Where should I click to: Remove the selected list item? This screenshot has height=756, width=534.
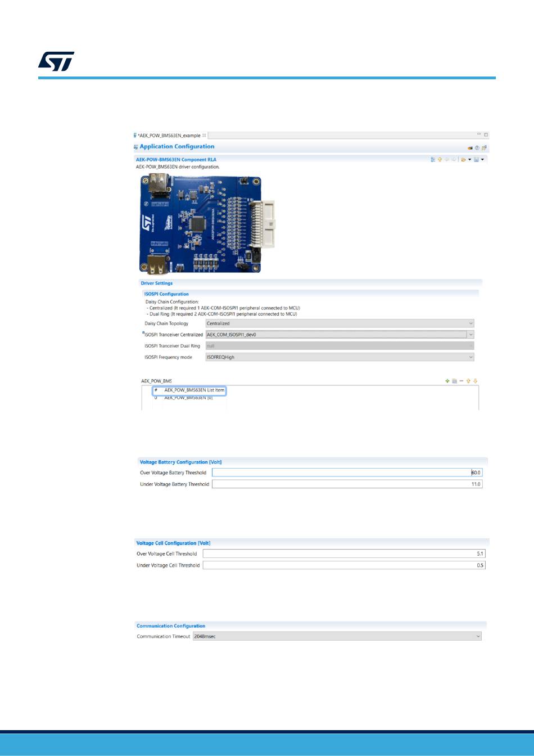(461, 381)
